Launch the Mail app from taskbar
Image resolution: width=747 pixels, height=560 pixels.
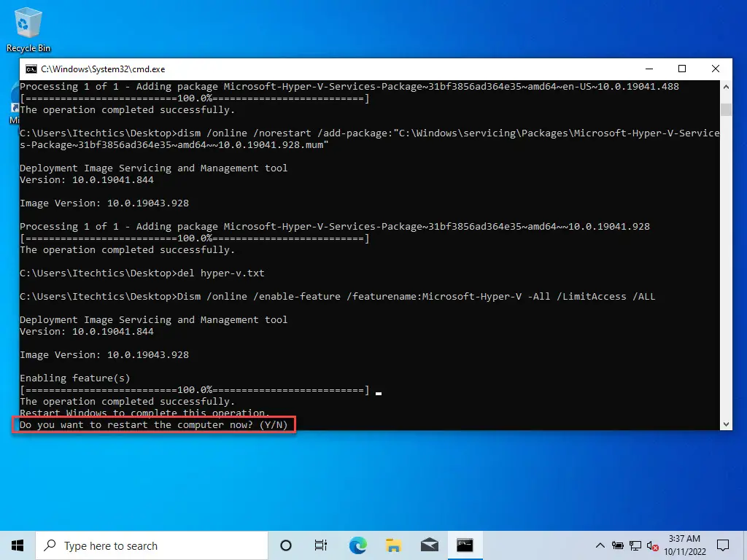[429, 545]
